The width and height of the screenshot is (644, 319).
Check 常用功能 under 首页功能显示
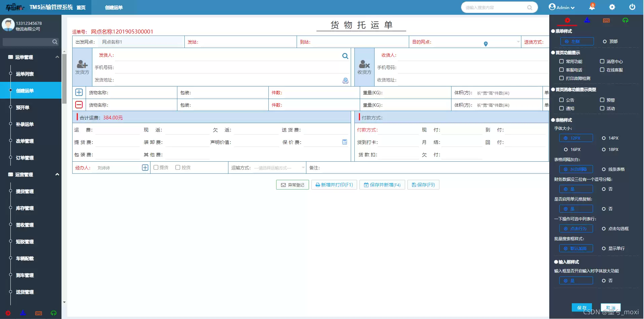point(561,61)
